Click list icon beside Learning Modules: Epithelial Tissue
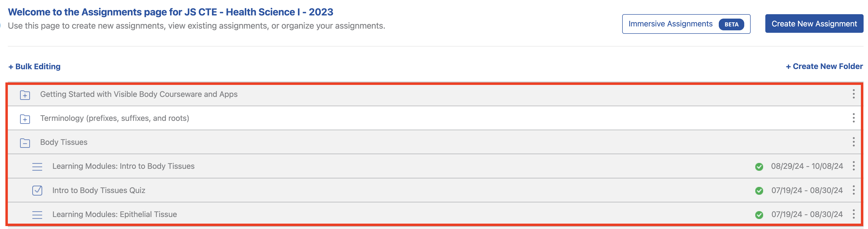868x229 pixels. click(37, 215)
